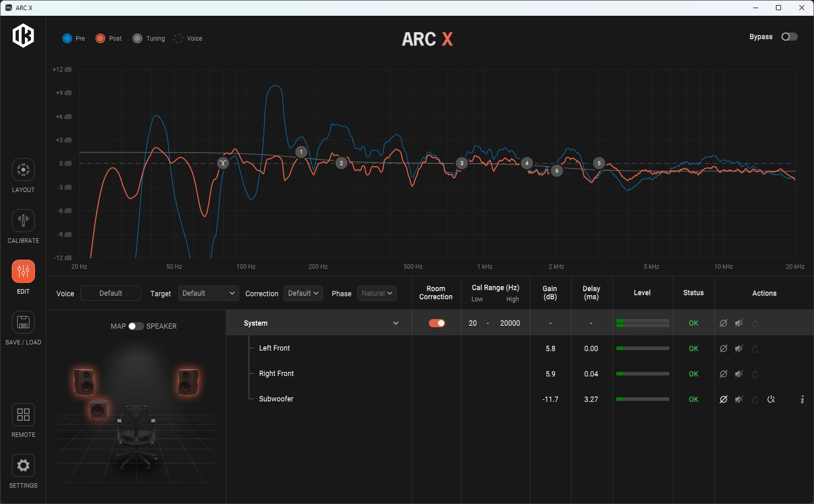Image resolution: width=814 pixels, height=504 pixels.
Task: Click the Left Front OK status
Action: pyautogui.click(x=694, y=349)
